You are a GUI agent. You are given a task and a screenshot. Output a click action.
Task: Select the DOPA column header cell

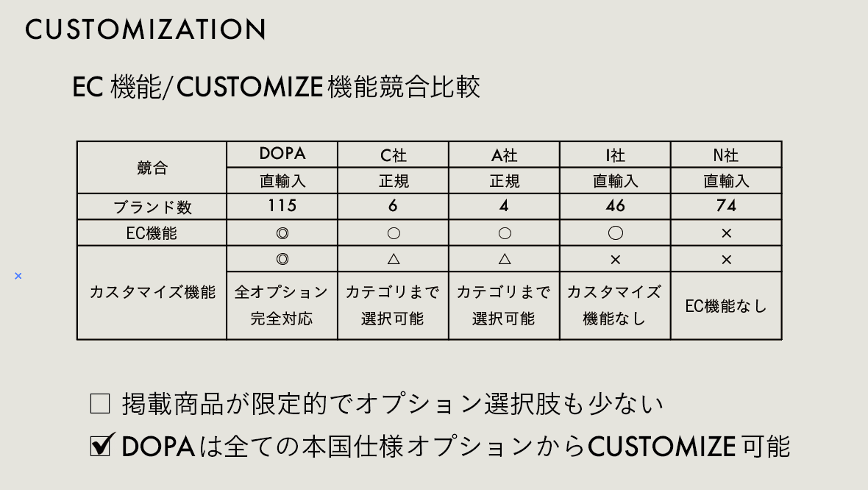pyautogui.click(x=282, y=155)
